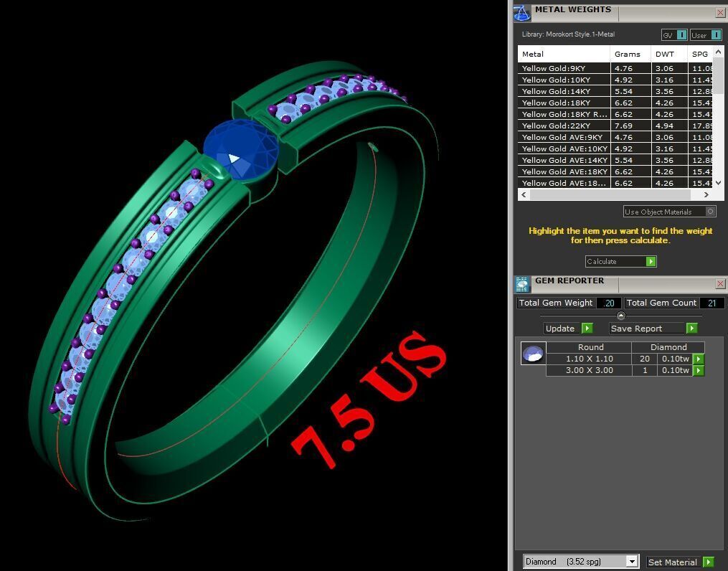Image resolution: width=728 pixels, height=571 pixels.
Task: Select the Yellow Gold AVE:18KY row
Action: click(x=615, y=171)
